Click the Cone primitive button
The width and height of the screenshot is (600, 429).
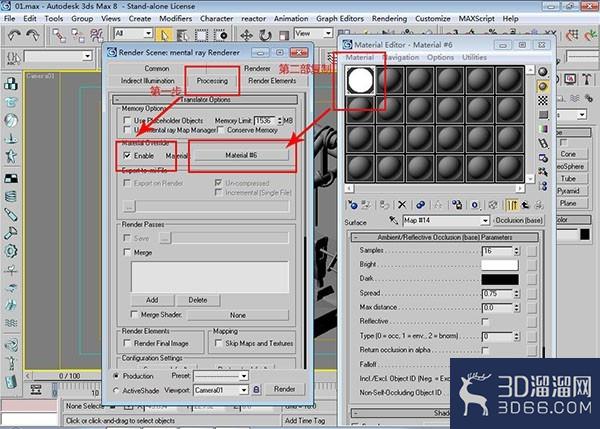[x=568, y=154]
